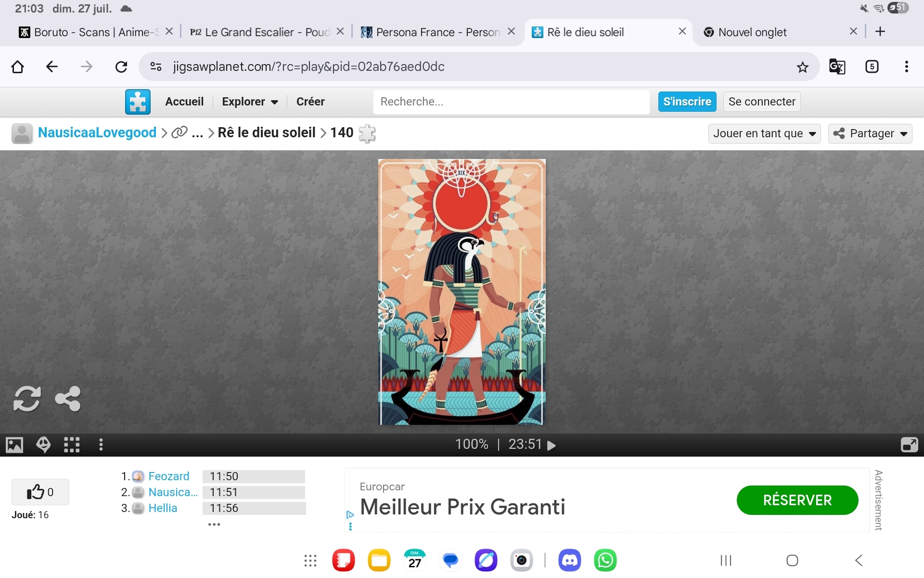Open the Jouer en tant que dropdown

point(764,133)
